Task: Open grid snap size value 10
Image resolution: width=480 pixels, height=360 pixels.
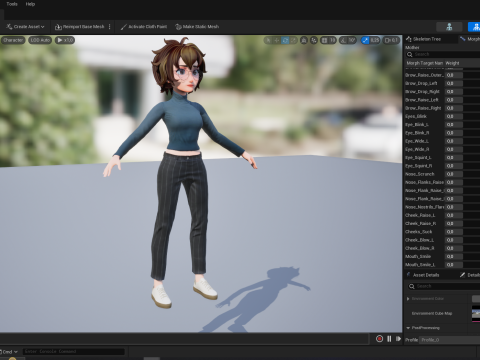Action: click(332, 40)
